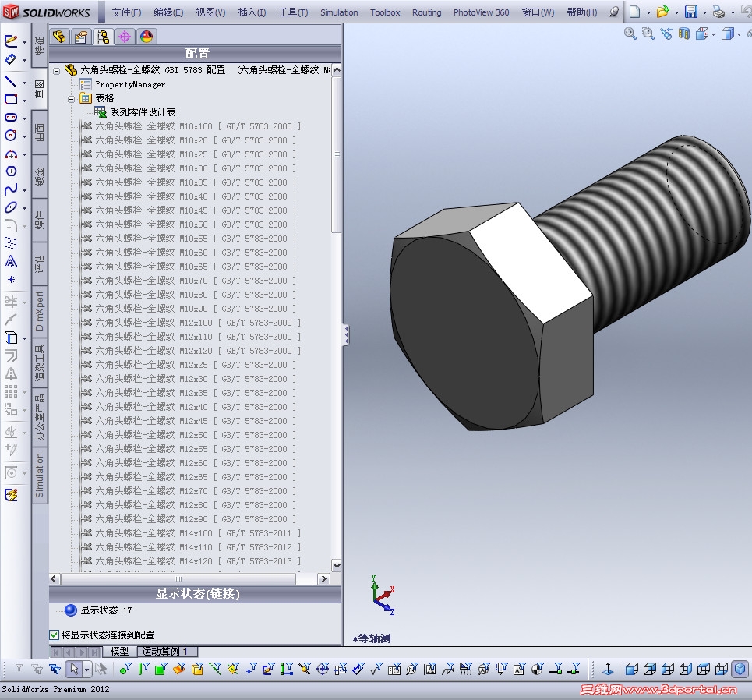Select the Arc sketch tool
This screenshot has height=700, width=752.
point(11,154)
